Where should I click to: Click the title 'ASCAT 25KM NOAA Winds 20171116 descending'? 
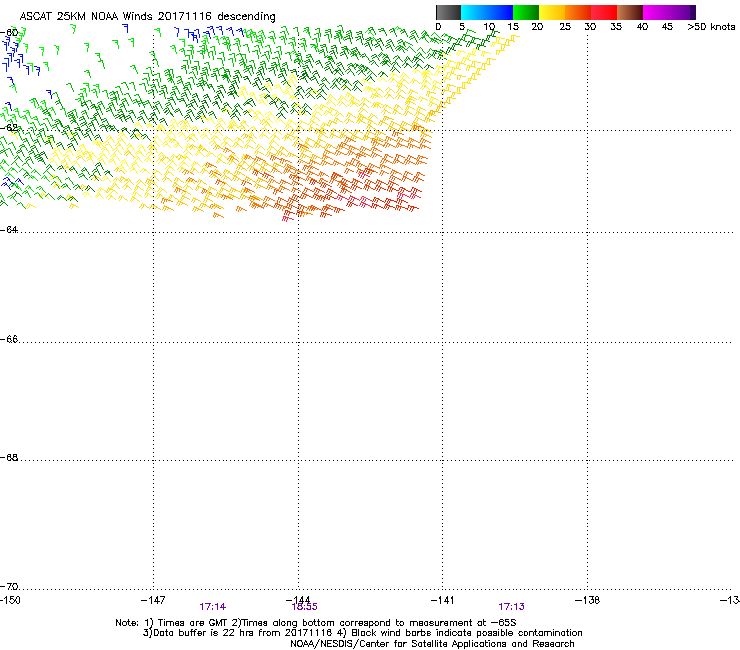click(147, 17)
